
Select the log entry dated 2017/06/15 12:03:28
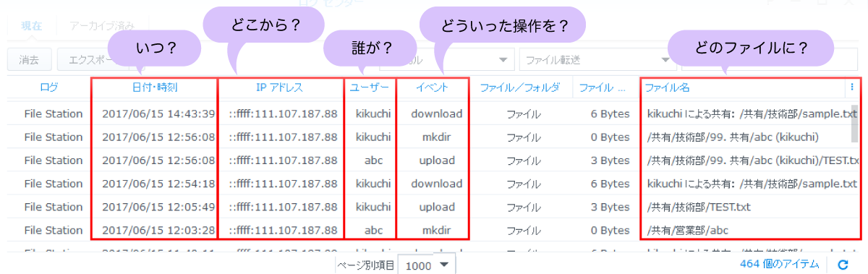pos(434,230)
